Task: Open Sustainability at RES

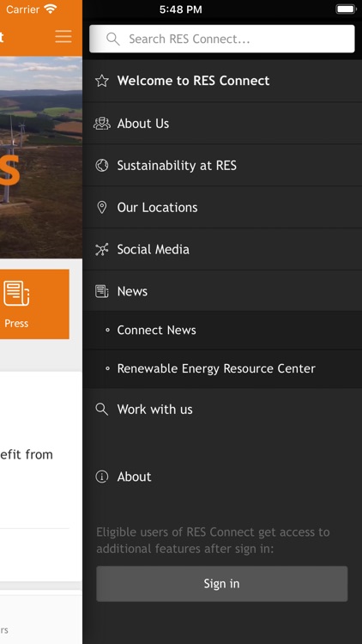Action: [x=222, y=166]
